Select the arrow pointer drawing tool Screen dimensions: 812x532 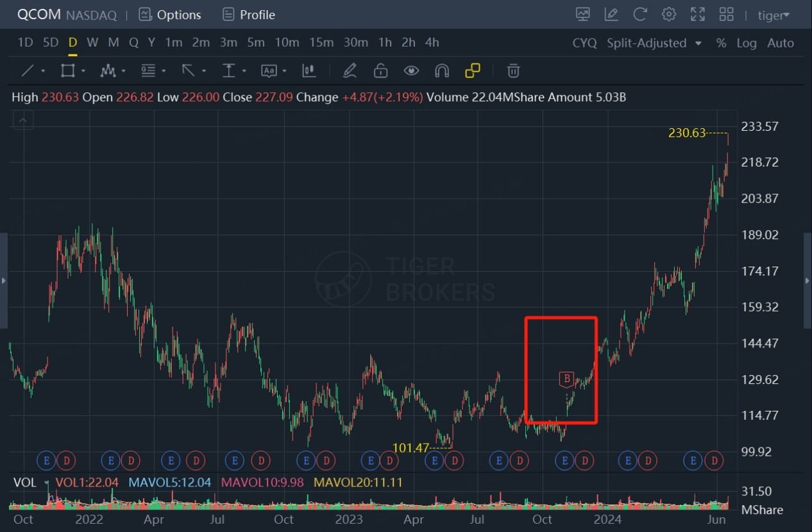pos(188,71)
